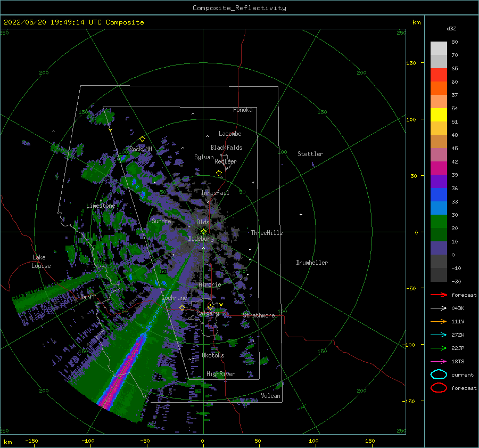Click the yellow diamond marker near RockyMH
479x448 pixels.
tap(142, 139)
